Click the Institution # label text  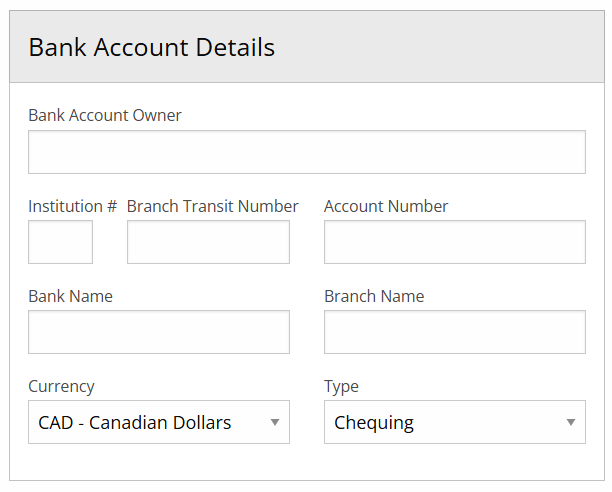coord(72,206)
